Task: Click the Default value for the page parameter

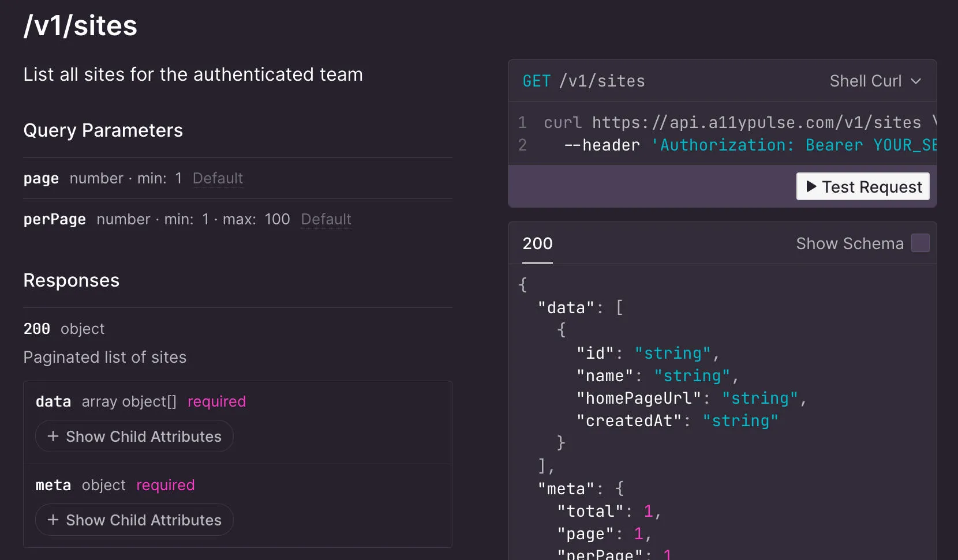Action: (218, 179)
